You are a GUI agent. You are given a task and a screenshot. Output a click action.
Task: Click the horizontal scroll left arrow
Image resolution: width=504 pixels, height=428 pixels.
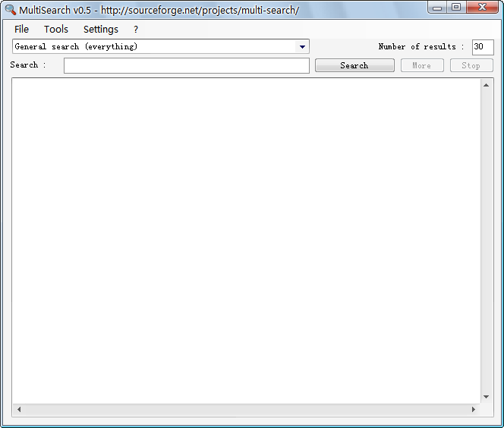click(x=19, y=410)
